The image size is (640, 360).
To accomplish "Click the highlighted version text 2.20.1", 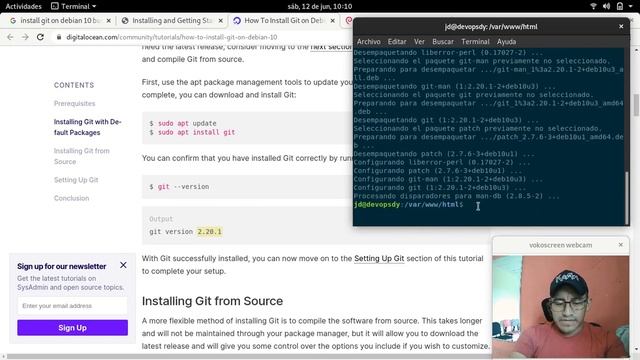I will pos(209,232).
